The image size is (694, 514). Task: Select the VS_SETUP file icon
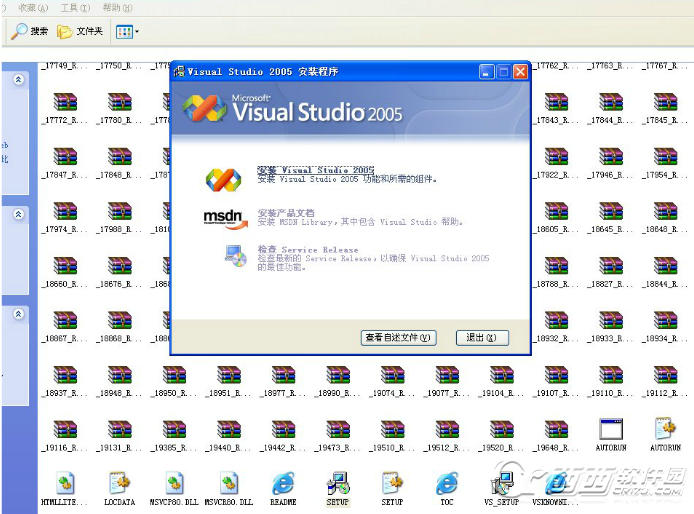tap(503, 483)
